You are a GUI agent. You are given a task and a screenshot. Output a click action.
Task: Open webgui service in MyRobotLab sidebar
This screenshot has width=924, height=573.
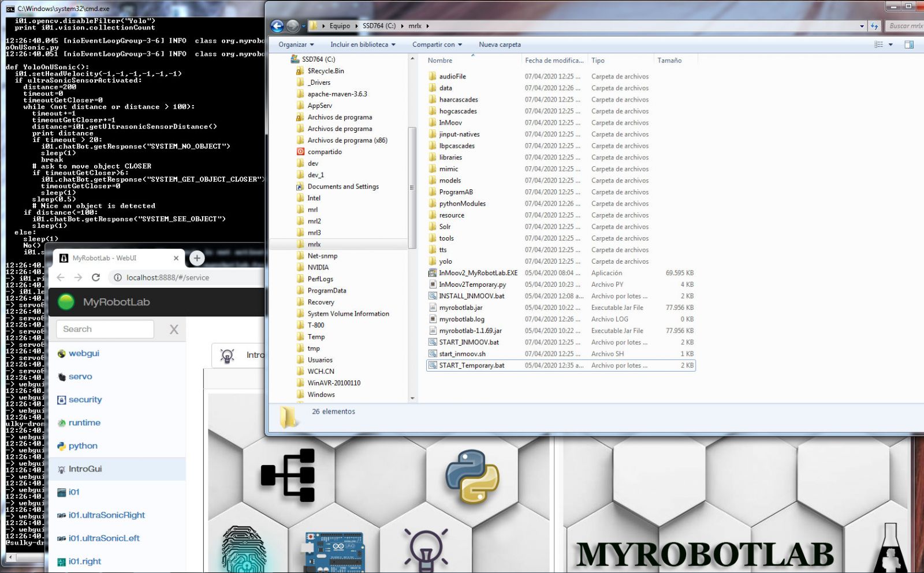(x=84, y=353)
